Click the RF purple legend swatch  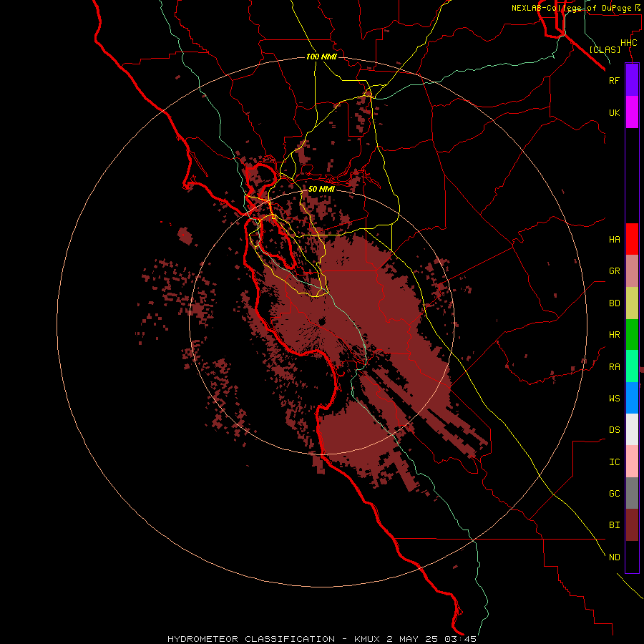coord(632,80)
